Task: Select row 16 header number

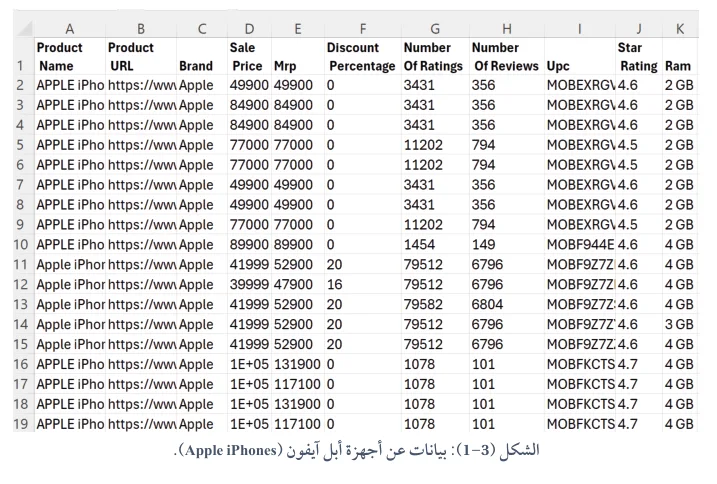Action: coord(21,364)
